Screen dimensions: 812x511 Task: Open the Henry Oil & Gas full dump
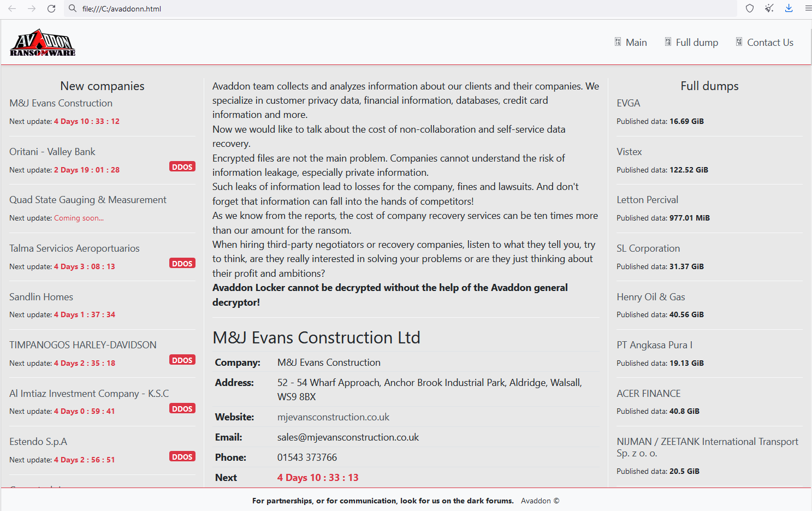650,297
